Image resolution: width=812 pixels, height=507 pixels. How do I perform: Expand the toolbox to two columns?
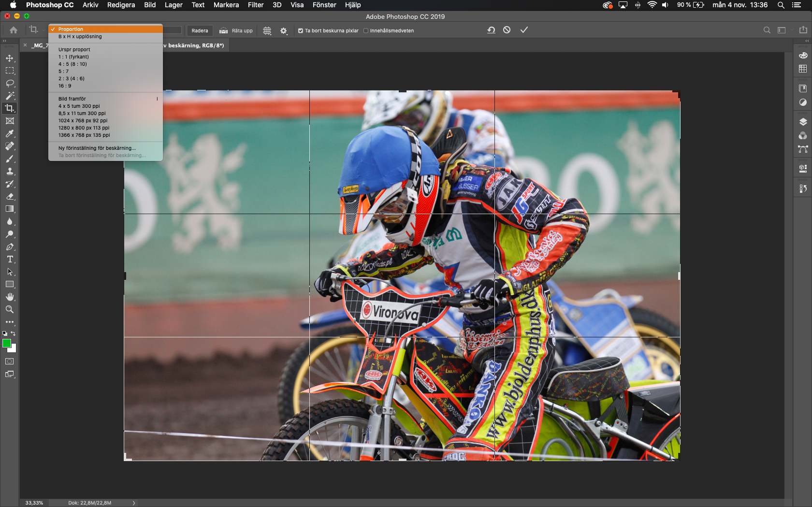pos(4,41)
